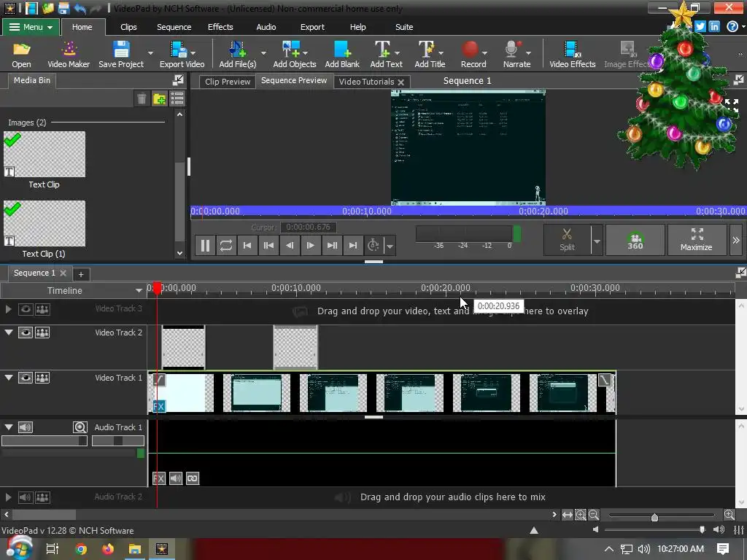Expand Video Track 3

point(8,309)
